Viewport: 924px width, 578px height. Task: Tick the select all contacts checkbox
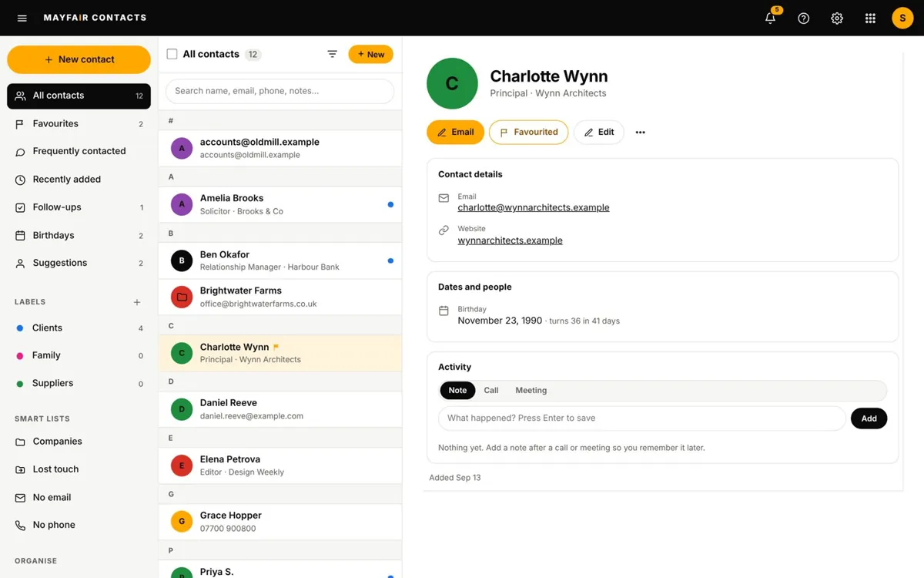coord(172,54)
